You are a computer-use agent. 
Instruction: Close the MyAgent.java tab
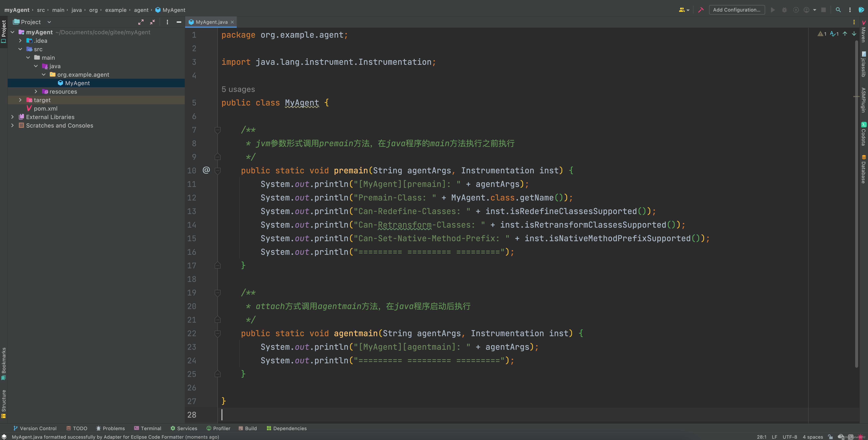(232, 22)
